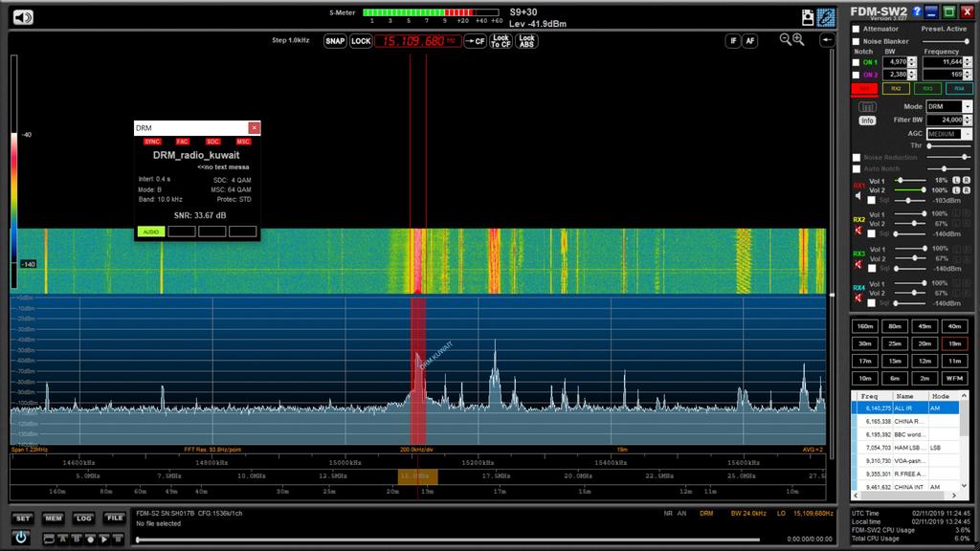Adjust Notch 2 Frequency stepper

(x=969, y=75)
